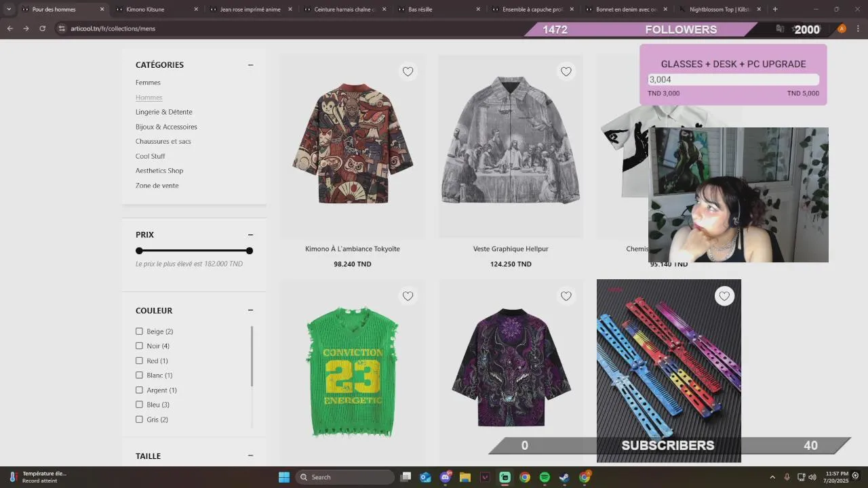Open Outlook from the taskbar
The height and width of the screenshot is (488, 868).
425,477
